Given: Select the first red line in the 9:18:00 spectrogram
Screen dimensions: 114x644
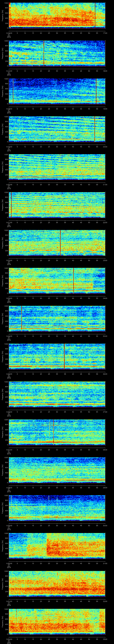Looking at the screenshot, I should pos(13,91).
